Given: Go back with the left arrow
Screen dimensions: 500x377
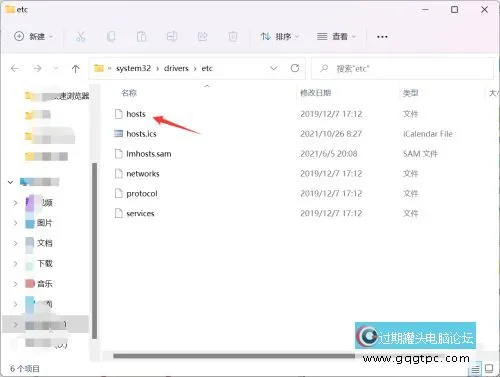Looking at the screenshot, I should tap(15, 69).
